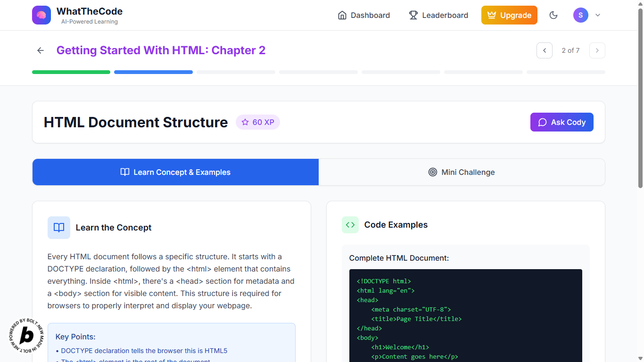Click the '<meta charset="UTF-8">' code line
644x362 pixels.
point(411,309)
